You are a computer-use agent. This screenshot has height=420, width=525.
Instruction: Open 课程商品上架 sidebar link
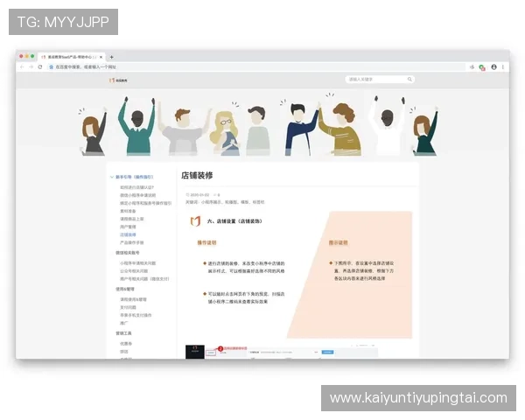[x=132, y=219]
